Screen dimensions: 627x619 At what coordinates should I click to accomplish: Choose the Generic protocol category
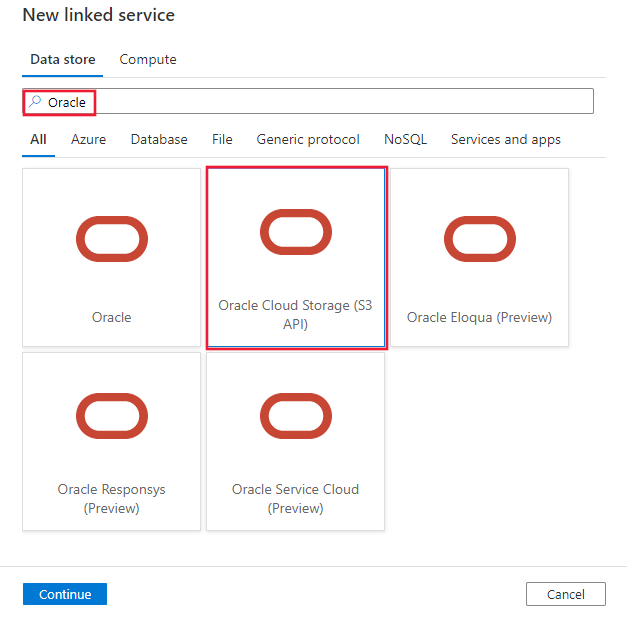308,140
